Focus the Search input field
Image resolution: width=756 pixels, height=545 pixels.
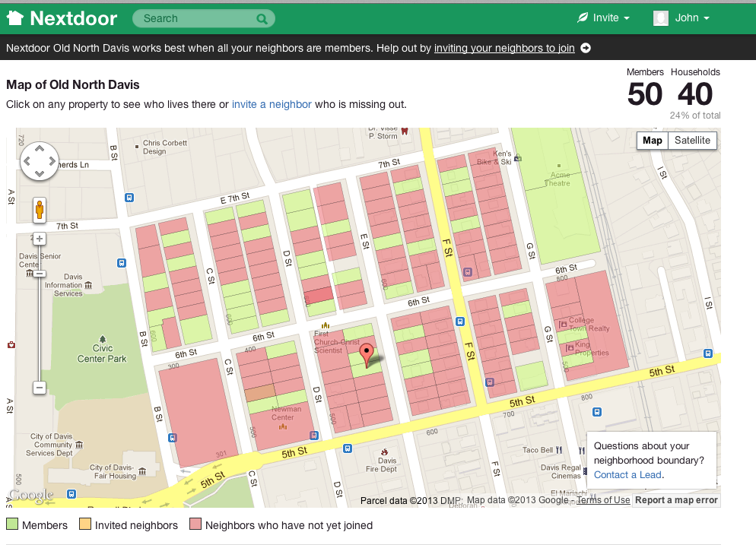coord(204,18)
